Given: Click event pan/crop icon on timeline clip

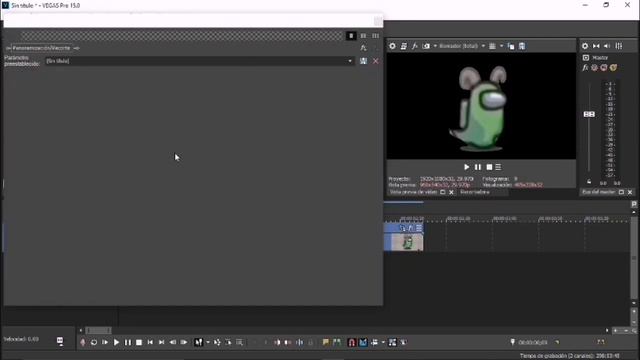Looking at the screenshot, I should 402,228.
